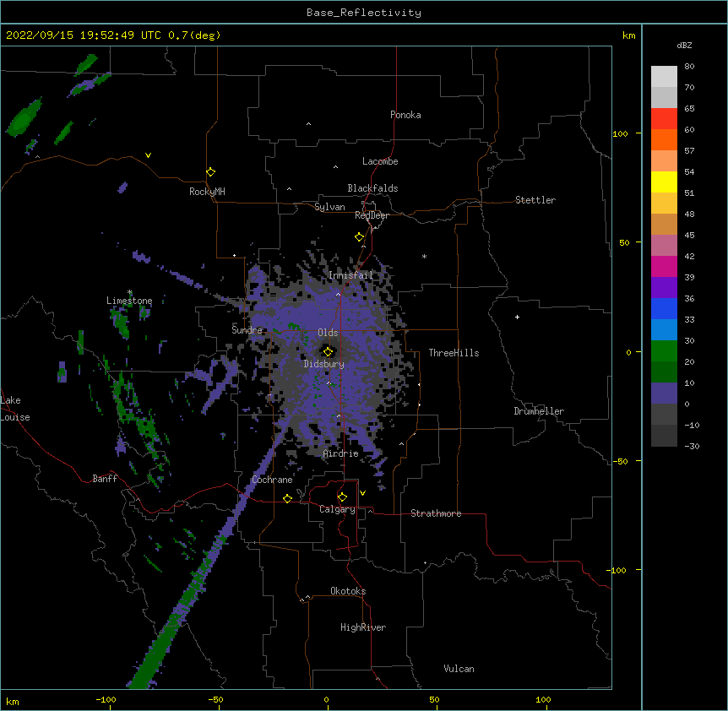Click the asterisk marker above Limestone label
The width and height of the screenshot is (728, 711).
click(129, 292)
